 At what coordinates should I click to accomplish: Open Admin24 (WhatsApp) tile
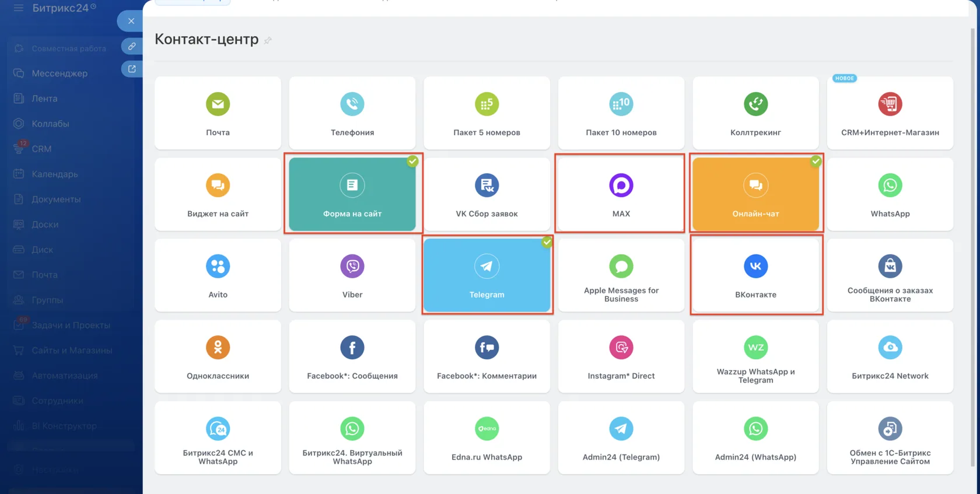coord(755,437)
